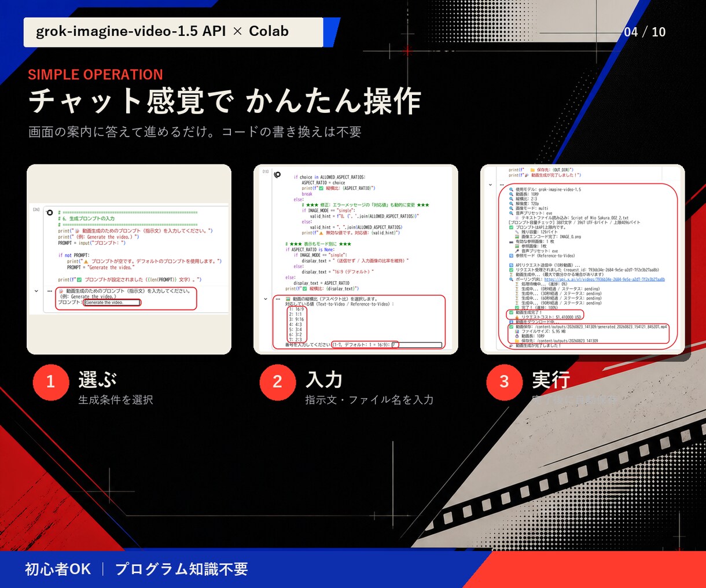
Task: Click the caption '指示文・ファイル名を入力'
Action: coord(369,400)
